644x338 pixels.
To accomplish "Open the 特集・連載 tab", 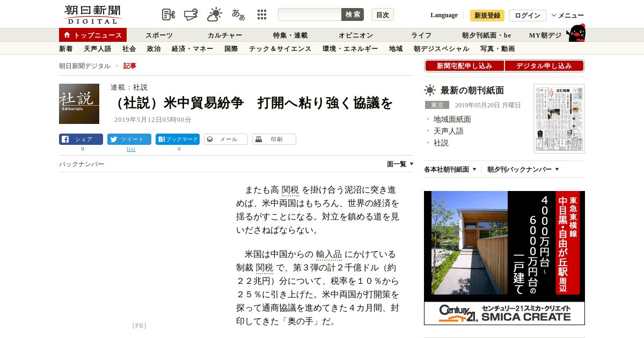I will pos(290,35).
